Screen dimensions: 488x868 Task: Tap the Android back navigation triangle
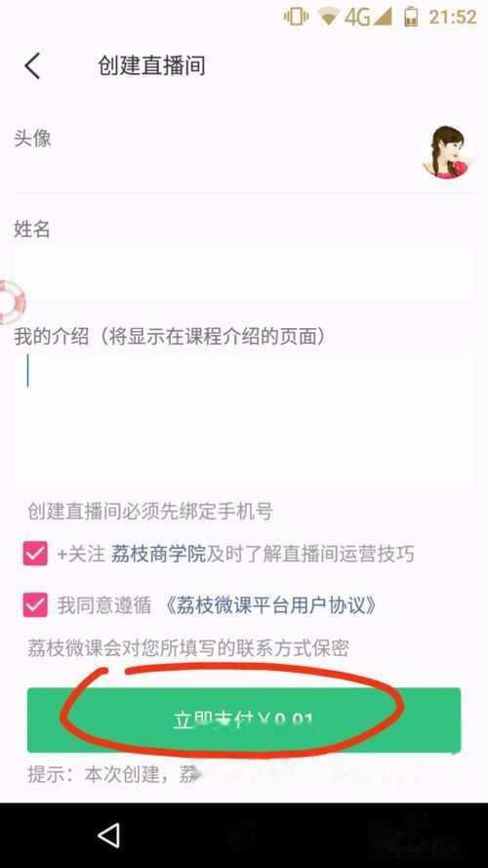(x=108, y=835)
